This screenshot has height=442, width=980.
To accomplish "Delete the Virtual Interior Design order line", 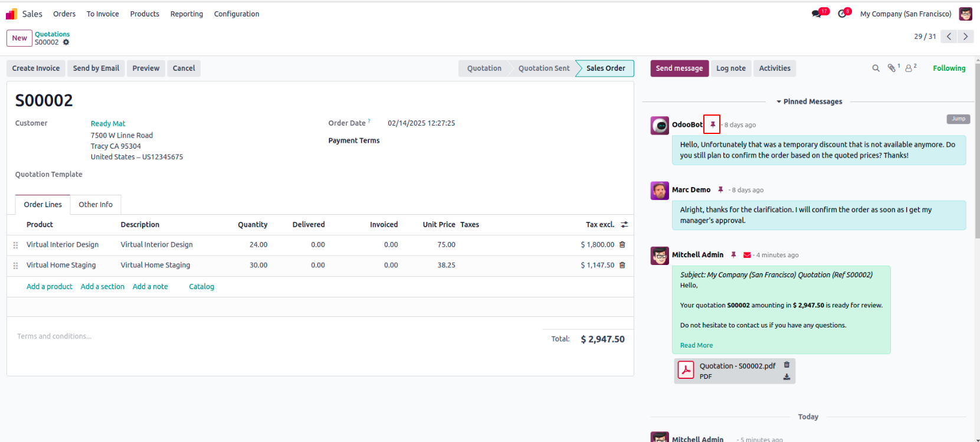I will point(622,244).
